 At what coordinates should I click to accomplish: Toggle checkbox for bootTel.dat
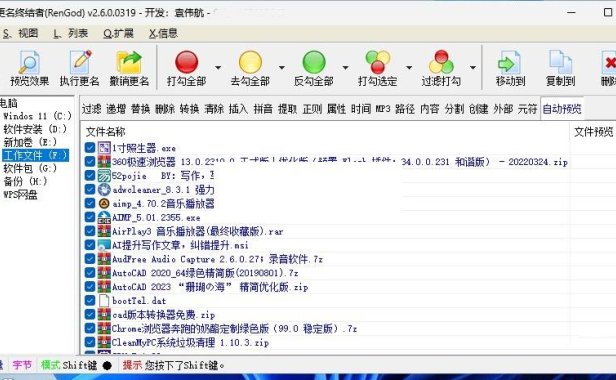click(90, 301)
